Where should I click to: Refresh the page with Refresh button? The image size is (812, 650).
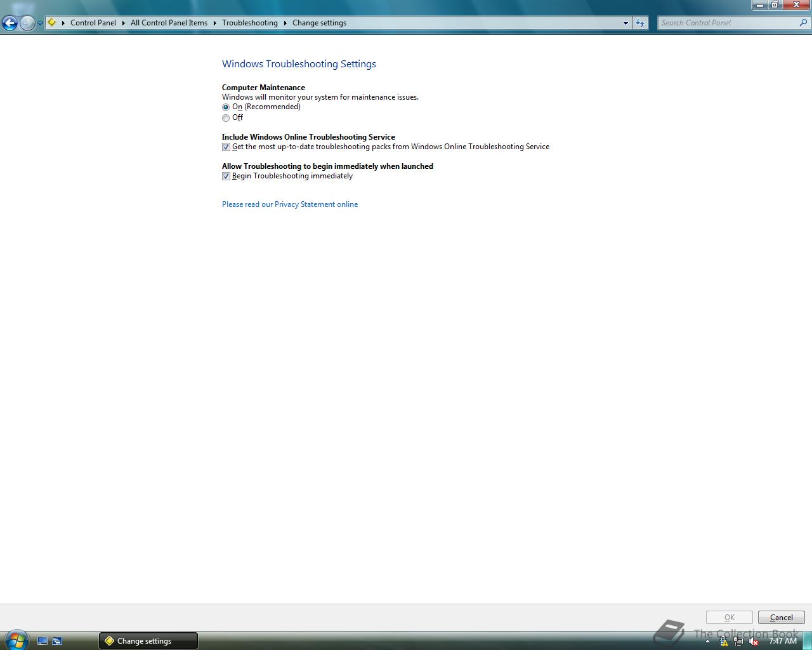click(x=640, y=23)
